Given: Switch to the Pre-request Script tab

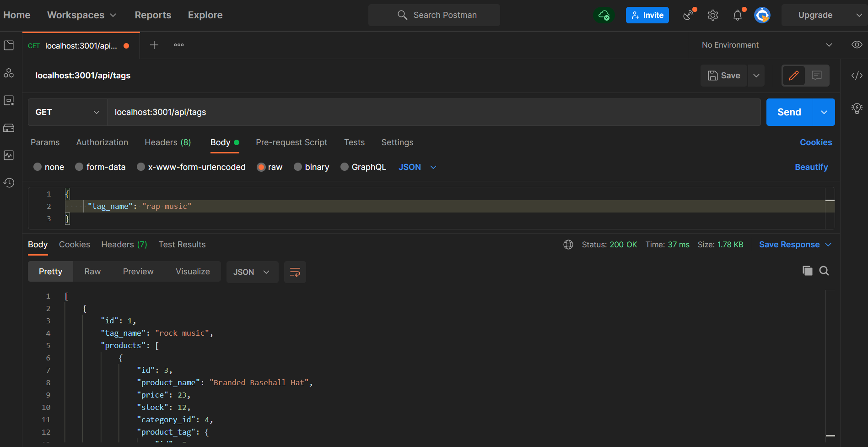Looking at the screenshot, I should pos(291,142).
